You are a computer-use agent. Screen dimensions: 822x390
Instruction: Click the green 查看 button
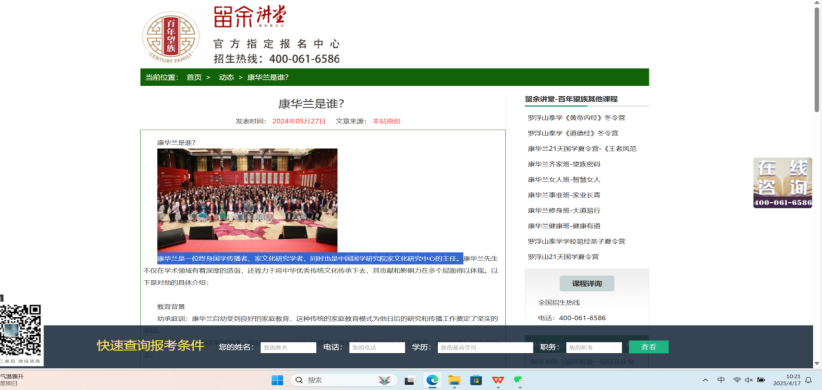(648, 347)
